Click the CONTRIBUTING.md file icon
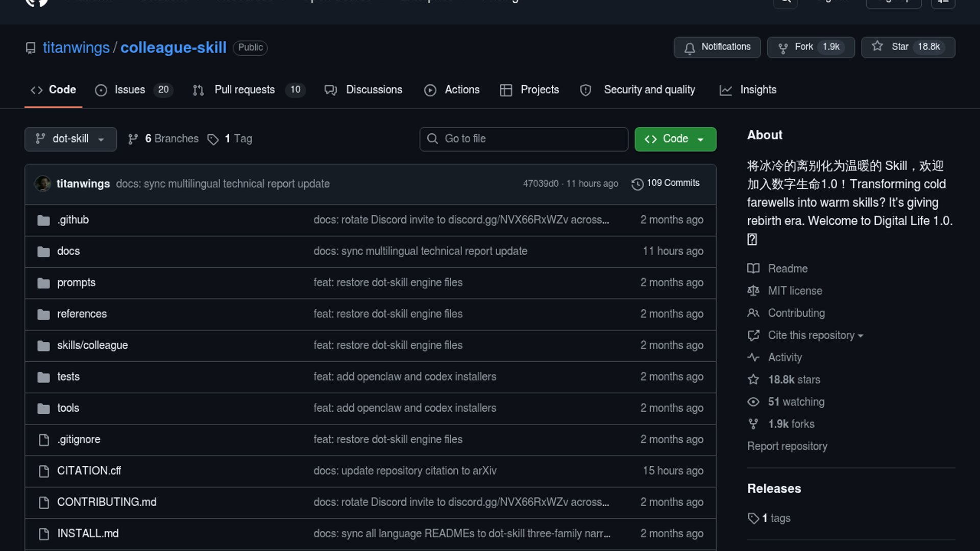Viewport: 980px width, 551px height. [44, 503]
